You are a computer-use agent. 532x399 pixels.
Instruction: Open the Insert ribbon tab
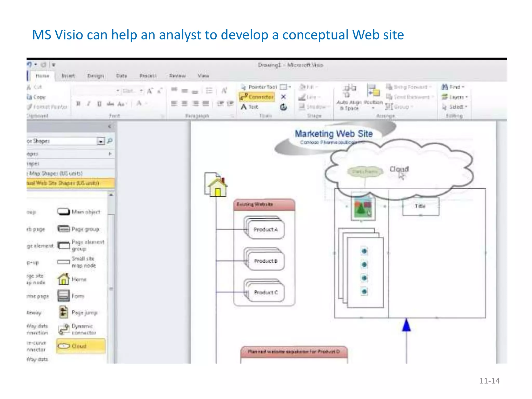(68, 76)
